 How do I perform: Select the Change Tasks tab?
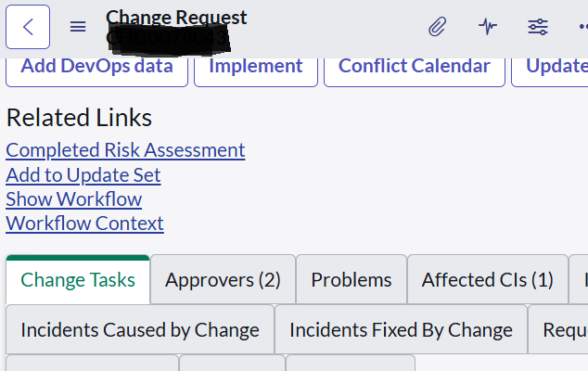coord(78,280)
